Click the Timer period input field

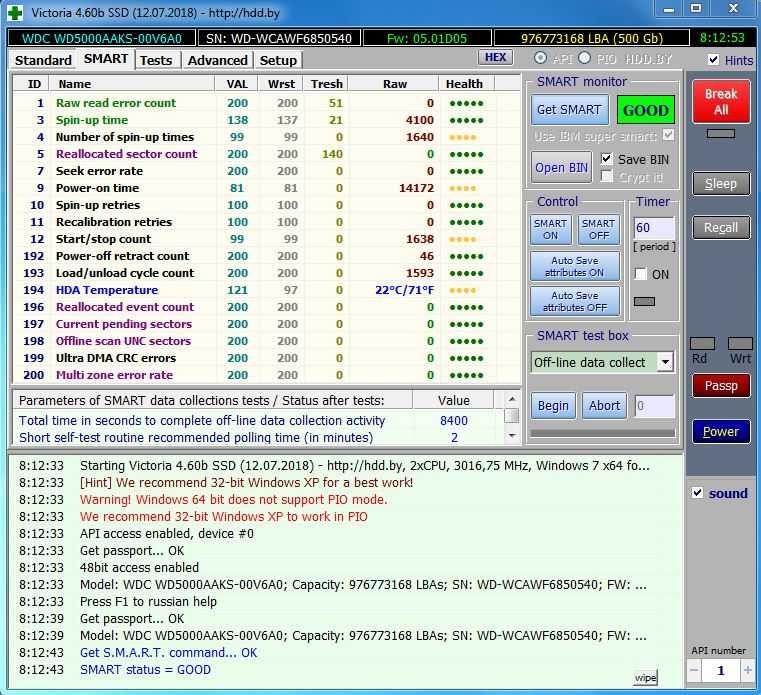click(654, 228)
